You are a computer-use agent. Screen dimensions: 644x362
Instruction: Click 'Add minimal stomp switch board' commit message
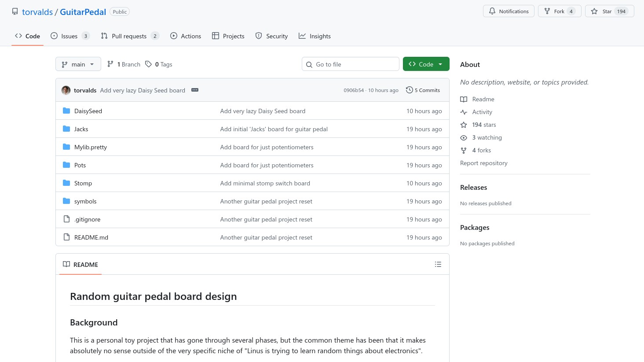pos(265,183)
